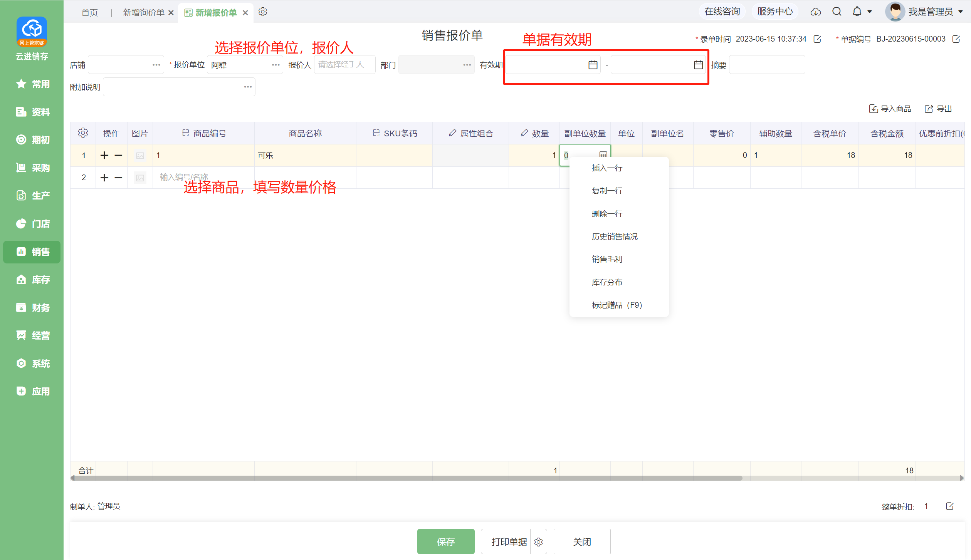Expand the 报价单位 selector dots
Screen dimensions: 971x560
[276, 65]
